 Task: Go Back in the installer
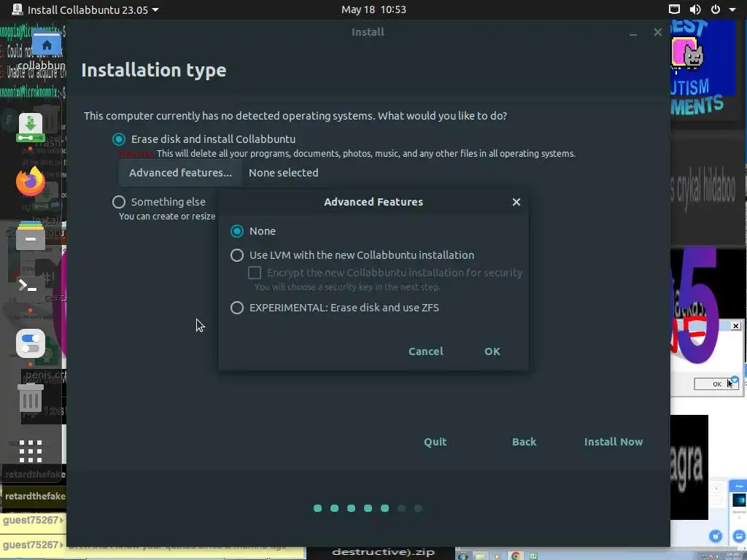(x=524, y=442)
